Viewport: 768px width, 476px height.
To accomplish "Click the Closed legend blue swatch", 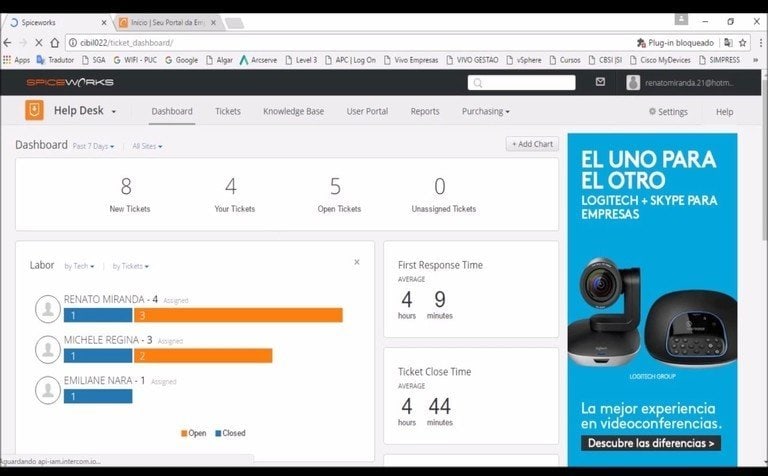I will 218,433.
